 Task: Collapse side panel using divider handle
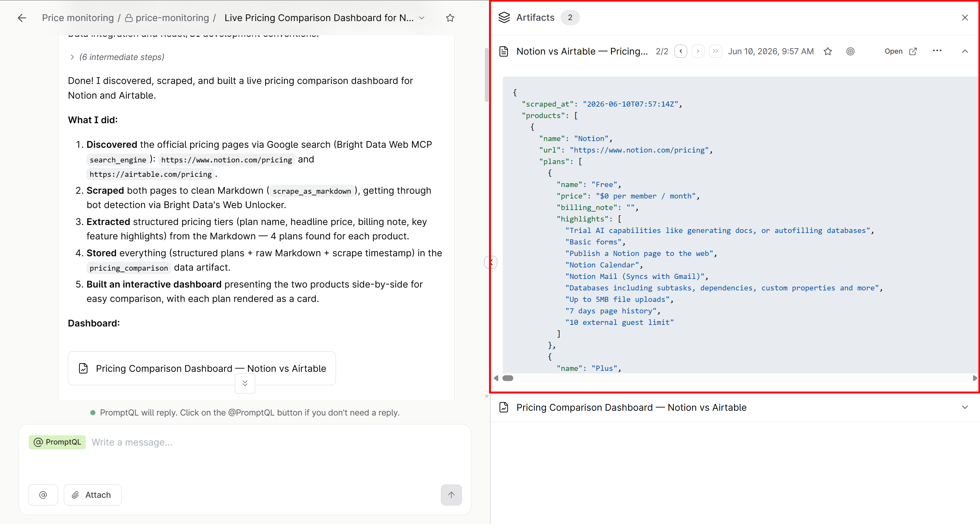[x=491, y=262]
